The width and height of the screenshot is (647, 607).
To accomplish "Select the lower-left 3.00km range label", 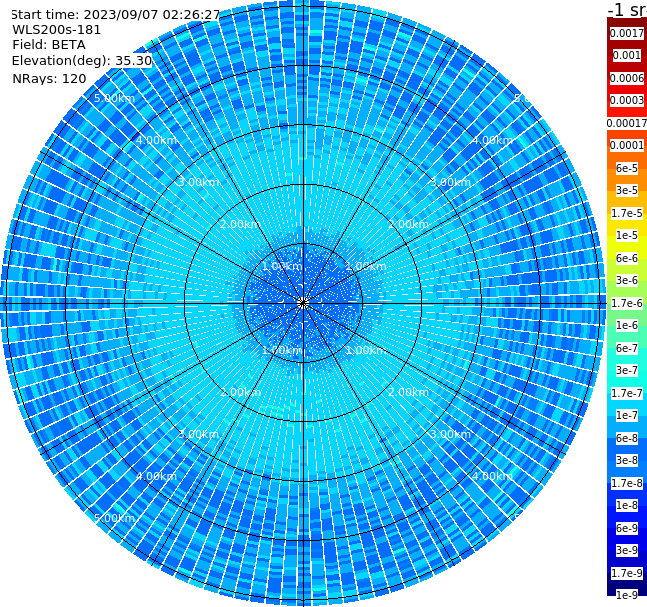I will (198, 434).
